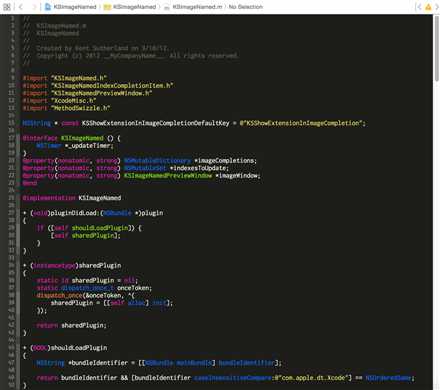440x390 pixels.
Task: Click the #import "XcodeMisc.h" line
Action: [59, 101]
